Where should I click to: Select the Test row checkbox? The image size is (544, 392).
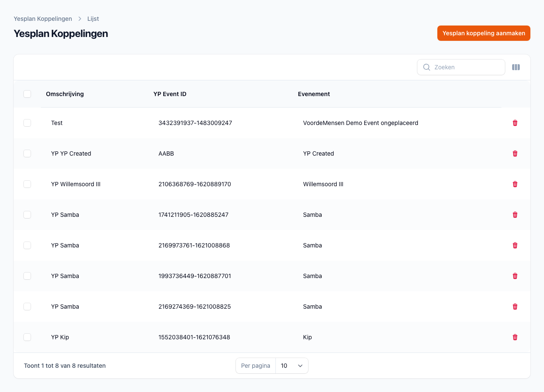[27, 123]
